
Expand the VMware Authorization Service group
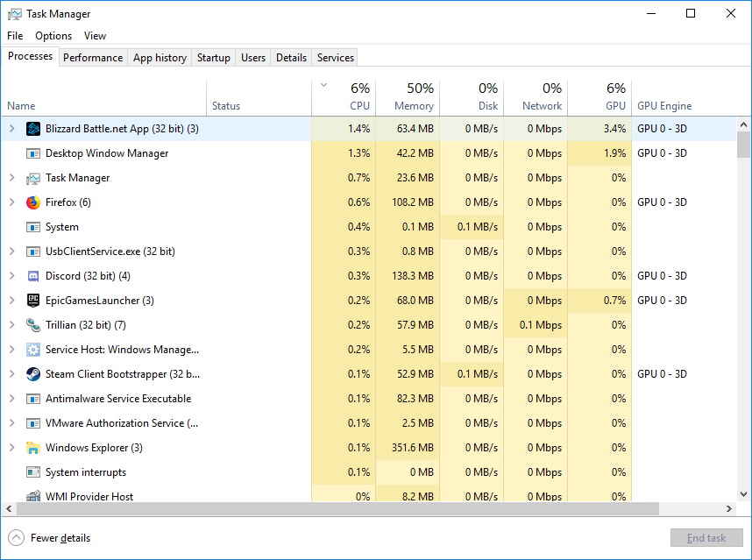point(12,423)
